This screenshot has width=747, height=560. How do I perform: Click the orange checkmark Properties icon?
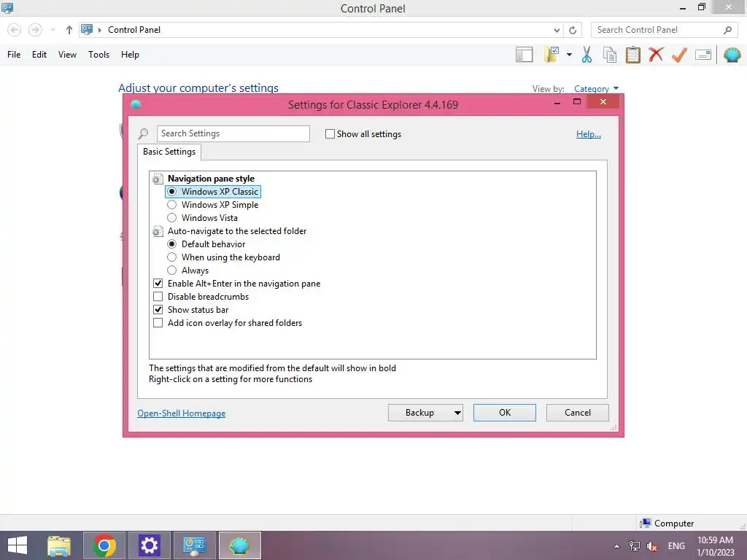click(x=679, y=55)
